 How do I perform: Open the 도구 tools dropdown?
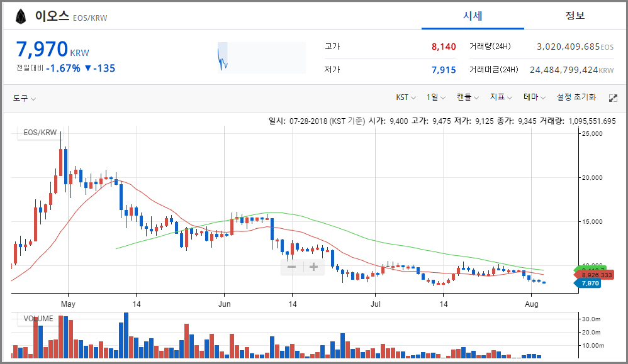coord(25,98)
